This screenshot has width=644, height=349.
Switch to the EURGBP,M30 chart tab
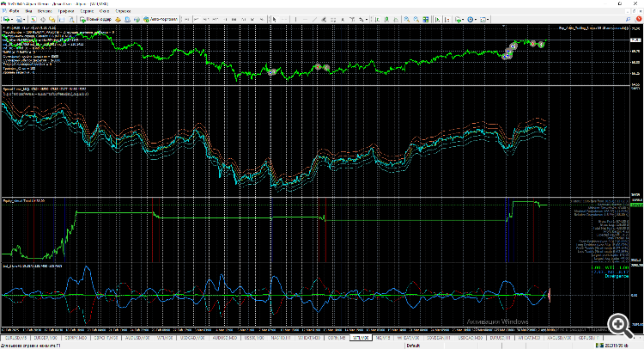click(45, 338)
